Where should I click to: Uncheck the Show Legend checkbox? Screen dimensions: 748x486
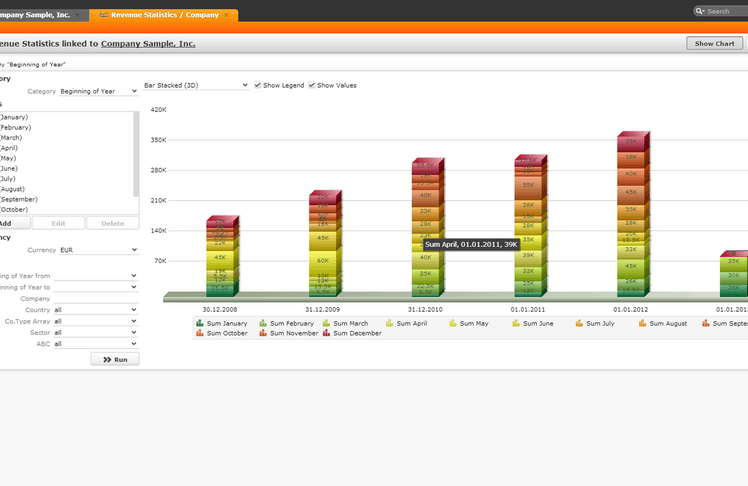[258, 85]
